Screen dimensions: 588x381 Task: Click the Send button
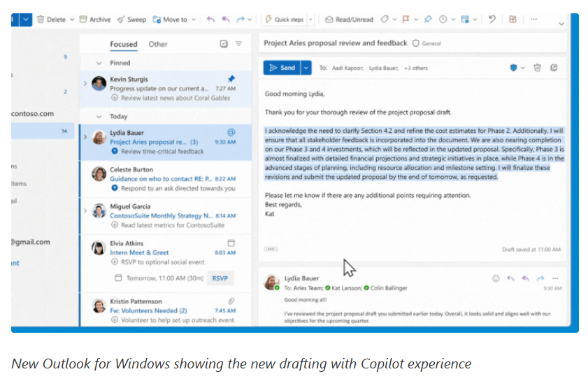[282, 68]
